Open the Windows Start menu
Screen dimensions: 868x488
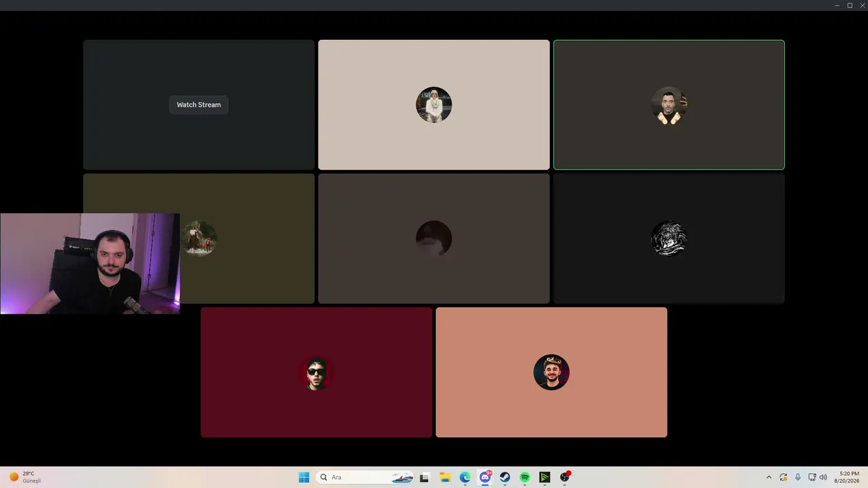click(x=304, y=477)
